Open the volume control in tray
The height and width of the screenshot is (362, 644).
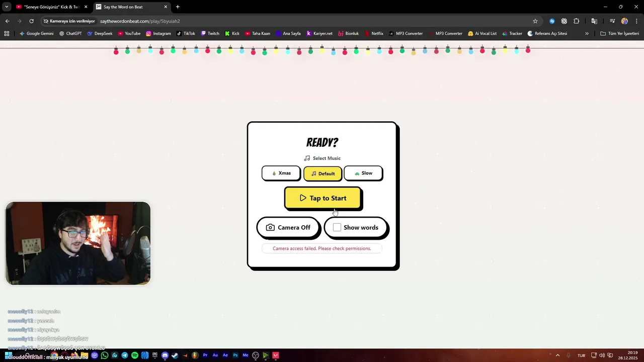point(602,355)
